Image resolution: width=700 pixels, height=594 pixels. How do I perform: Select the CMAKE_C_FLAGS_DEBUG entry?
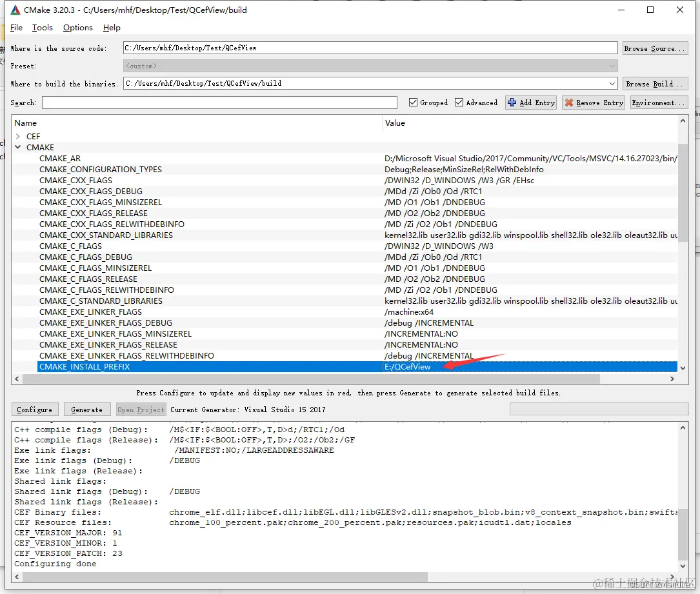click(x=86, y=257)
